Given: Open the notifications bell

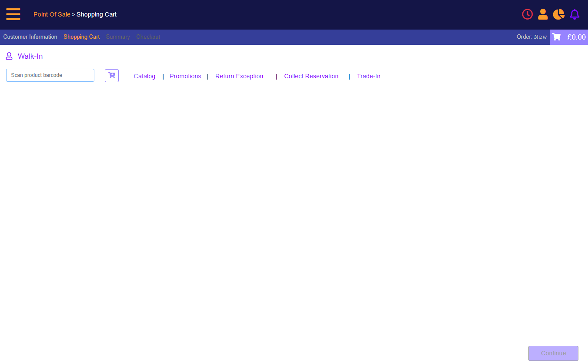Looking at the screenshot, I should point(575,14).
